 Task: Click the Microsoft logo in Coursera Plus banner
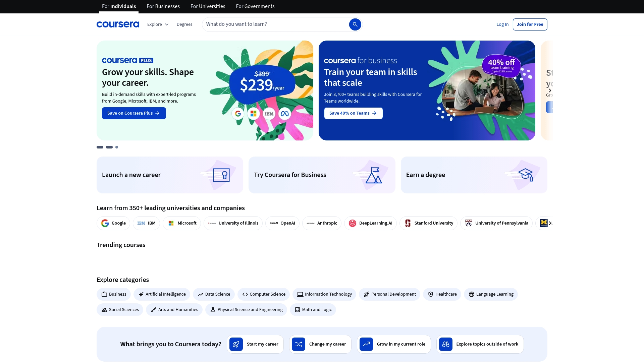tap(253, 114)
